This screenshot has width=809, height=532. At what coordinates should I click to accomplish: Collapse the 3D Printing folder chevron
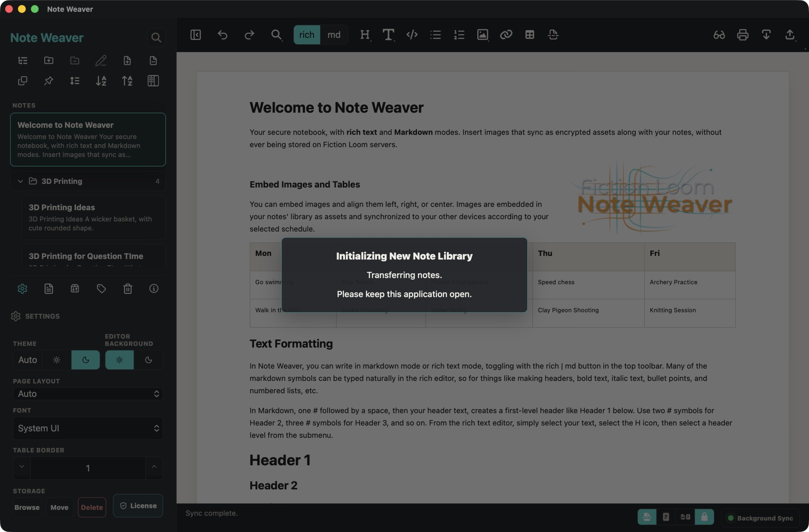[21, 181]
